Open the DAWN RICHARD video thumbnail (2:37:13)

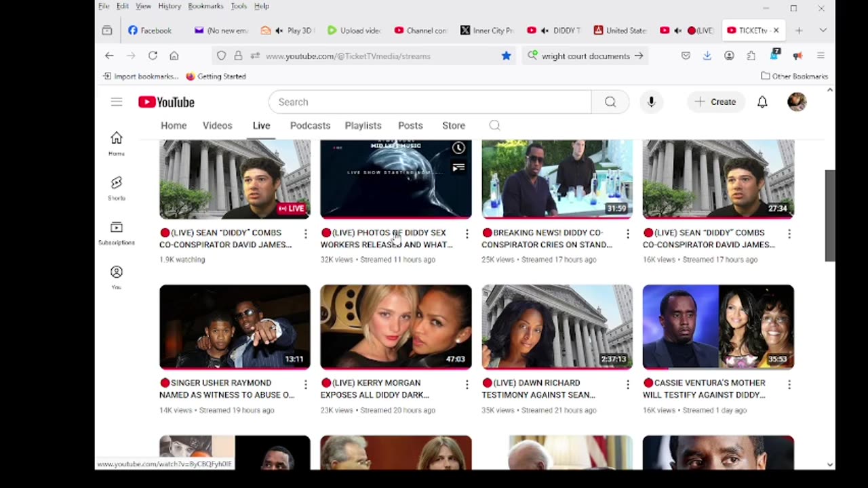557,327
